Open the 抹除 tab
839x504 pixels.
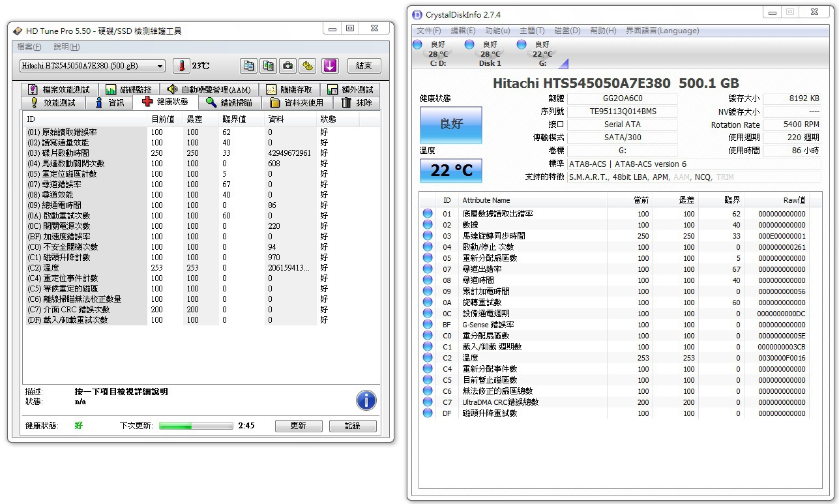point(357,102)
